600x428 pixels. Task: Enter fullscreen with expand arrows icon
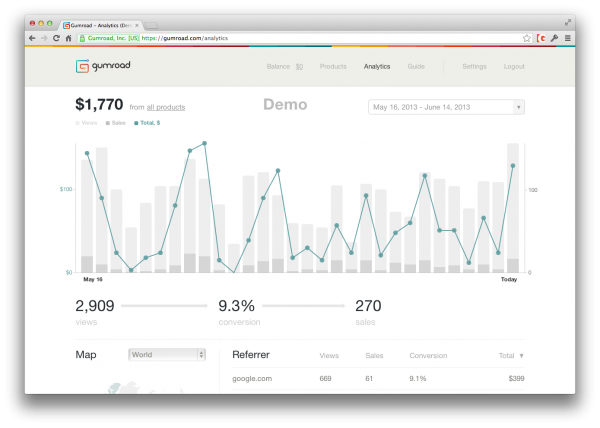coord(568,23)
